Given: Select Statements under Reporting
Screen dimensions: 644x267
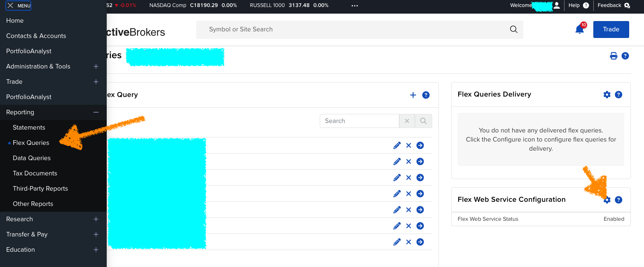Looking at the screenshot, I should [29, 128].
